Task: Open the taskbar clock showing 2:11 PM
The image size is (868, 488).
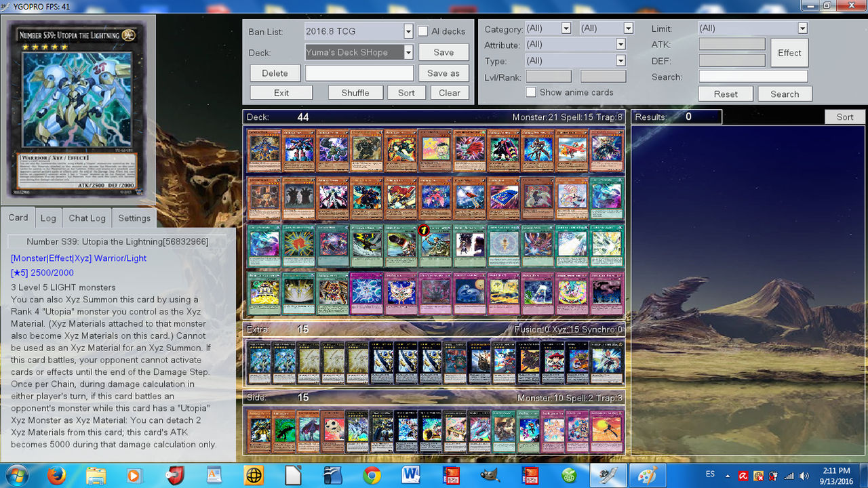Action: (835, 475)
